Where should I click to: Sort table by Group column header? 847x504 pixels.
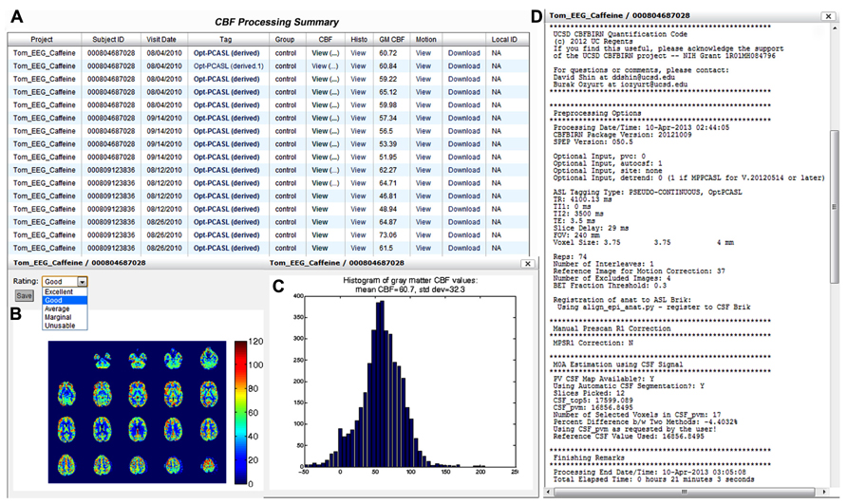coord(285,40)
